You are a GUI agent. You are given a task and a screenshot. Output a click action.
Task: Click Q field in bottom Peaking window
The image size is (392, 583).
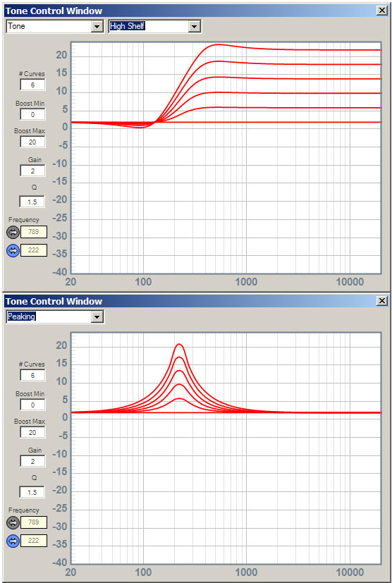[32, 492]
